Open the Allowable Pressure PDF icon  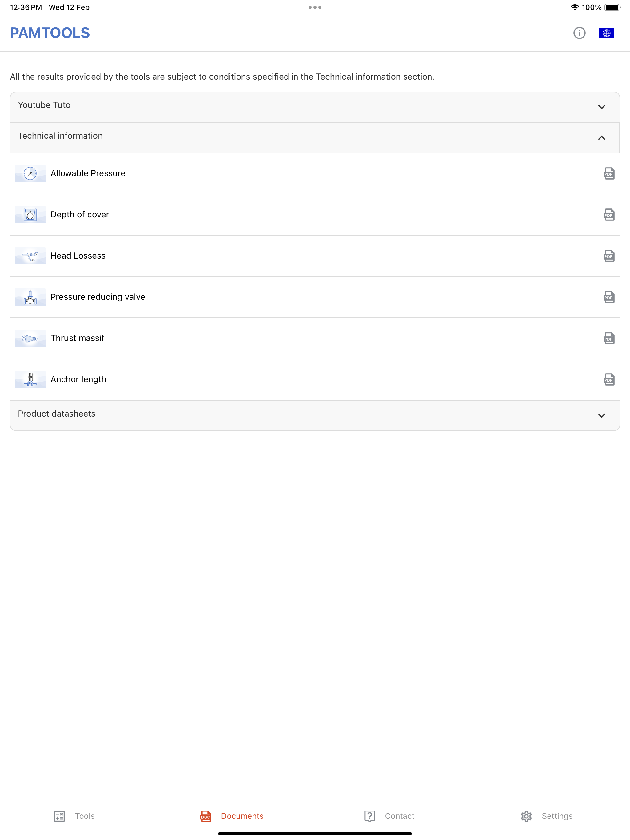[609, 173]
